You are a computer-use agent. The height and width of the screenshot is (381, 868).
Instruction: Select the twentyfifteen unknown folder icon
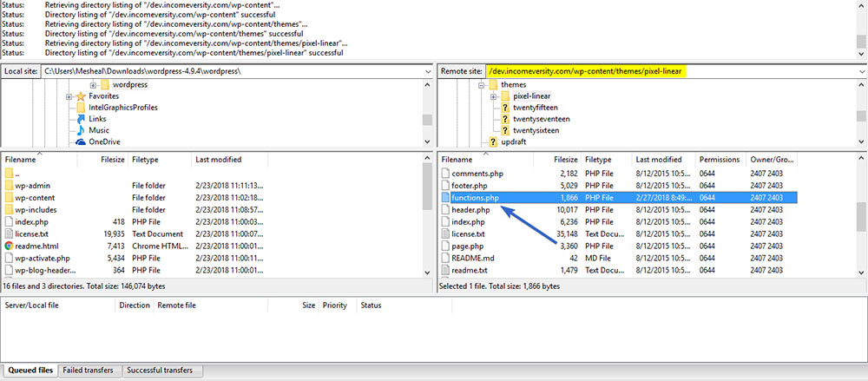coord(505,108)
